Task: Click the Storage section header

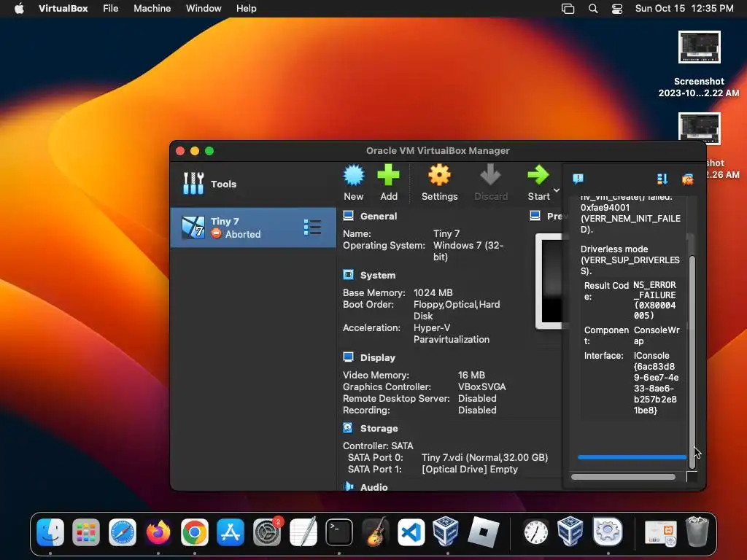Action: coord(379,429)
